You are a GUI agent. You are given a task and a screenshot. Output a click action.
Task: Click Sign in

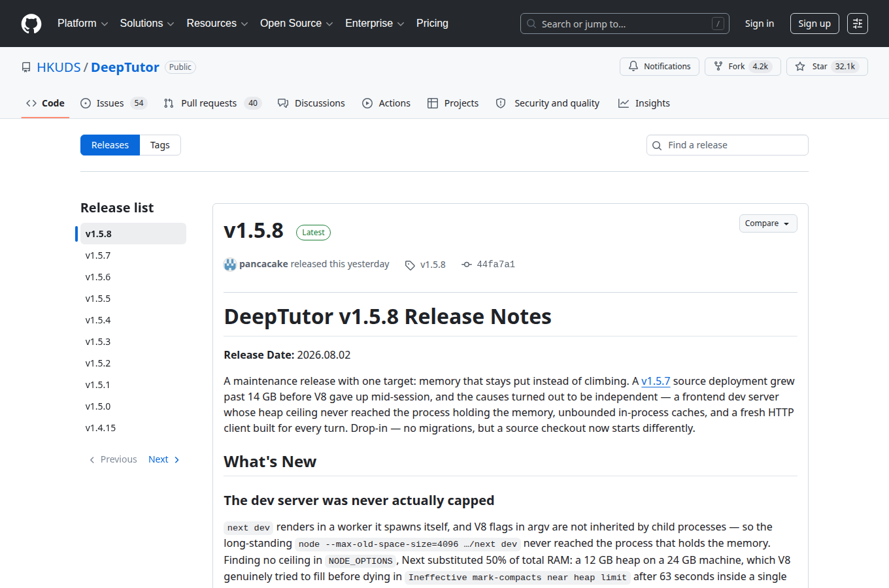(x=760, y=24)
